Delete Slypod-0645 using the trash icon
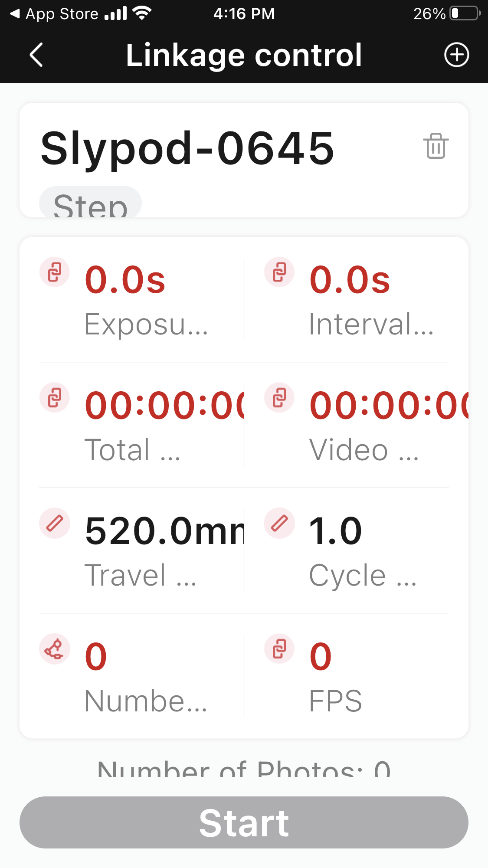 436,146
